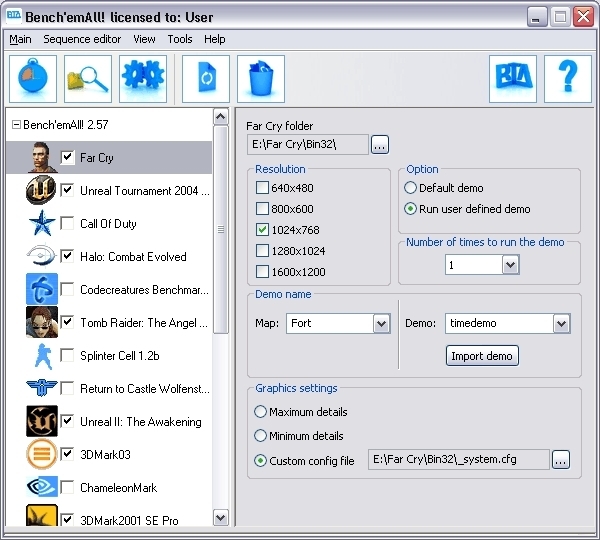The height and width of the screenshot is (540, 600).
Task: Click the 3DMark2001 SE Pro icon
Action: tap(42, 515)
